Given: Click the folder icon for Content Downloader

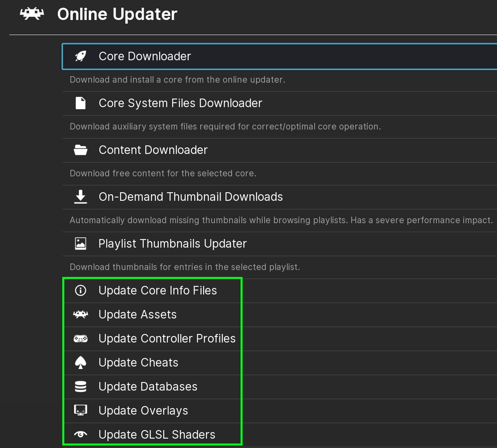Looking at the screenshot, I should (x=81, y=150).
